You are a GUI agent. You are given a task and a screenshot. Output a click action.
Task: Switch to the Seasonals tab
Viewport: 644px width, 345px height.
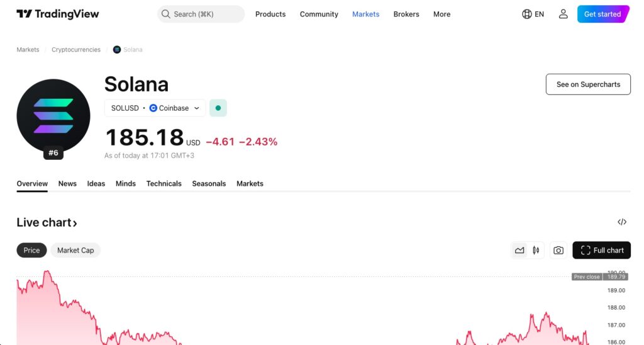[x=209, y=184]
